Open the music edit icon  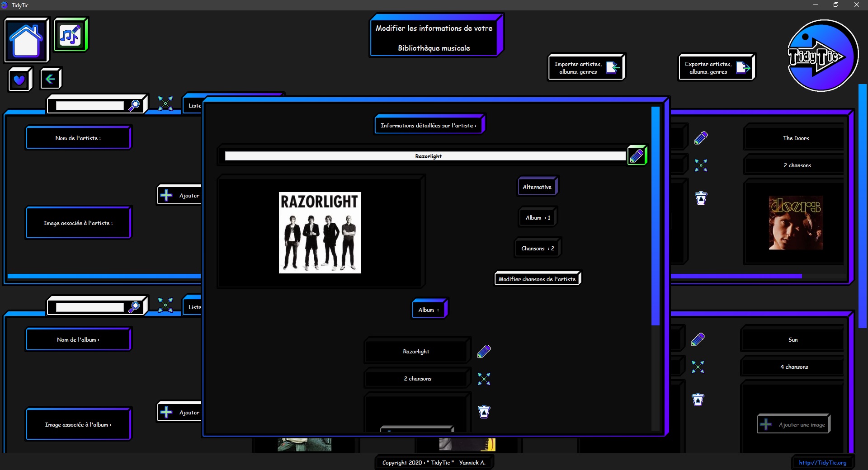71,35
